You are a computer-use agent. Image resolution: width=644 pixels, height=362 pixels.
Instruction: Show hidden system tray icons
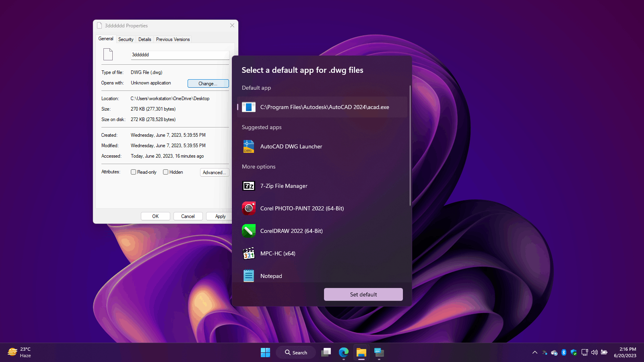[535, 352]
